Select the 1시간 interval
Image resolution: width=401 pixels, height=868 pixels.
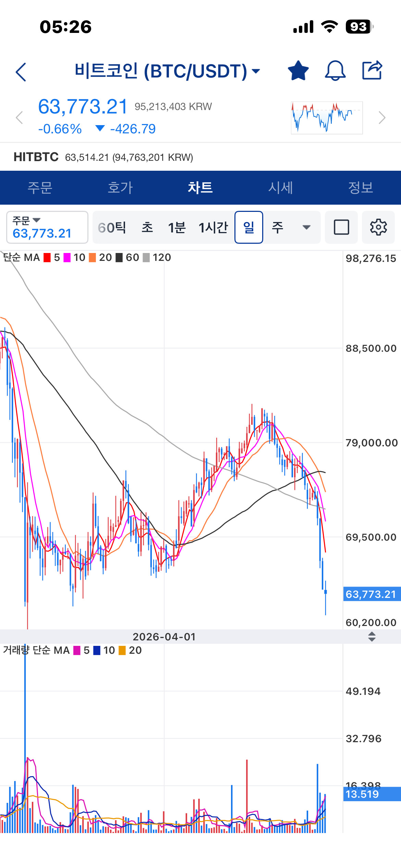click(213, 227)
